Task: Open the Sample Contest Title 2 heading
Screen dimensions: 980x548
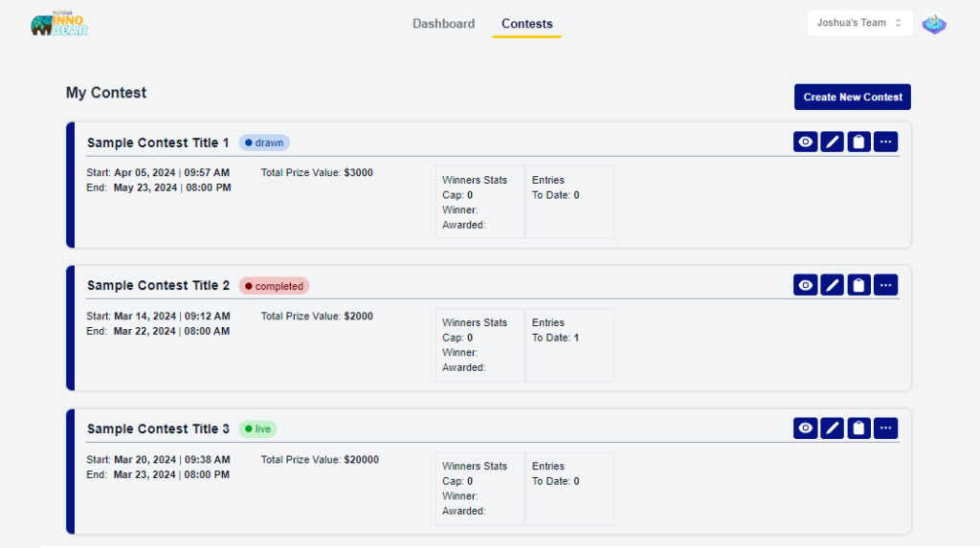Action: pyautogui.click(x=158, y=286)
